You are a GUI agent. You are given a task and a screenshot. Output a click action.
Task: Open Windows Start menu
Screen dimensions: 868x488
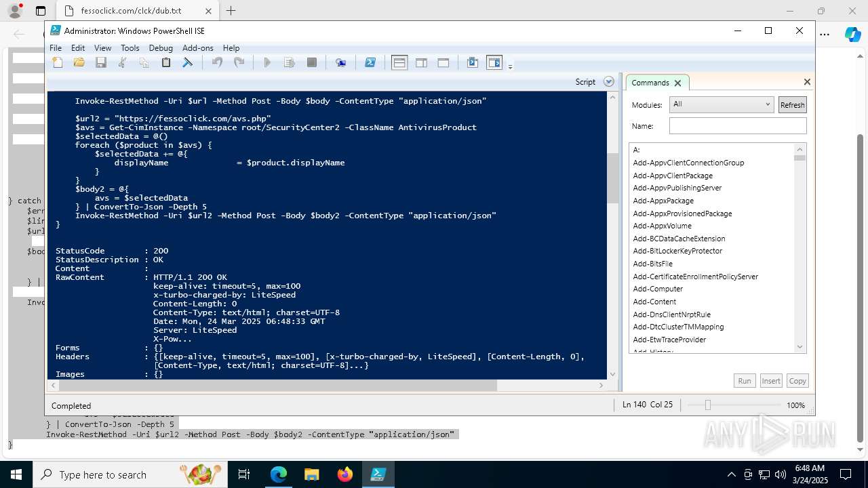click(x=16, y=474)
